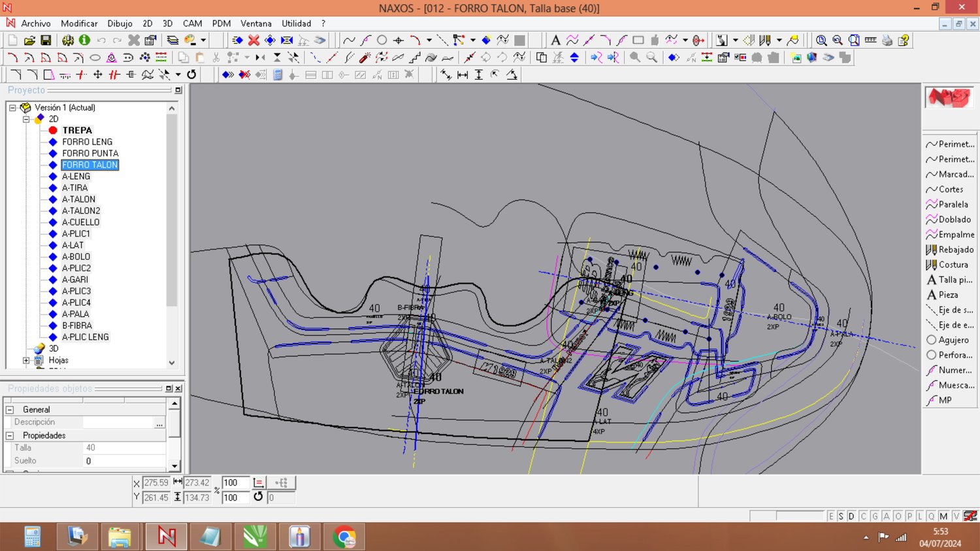This screenshot has width=980, height=551.
Task: Click the X scale percentage input field
Action: pyautogui.click(x=235, y=483)
